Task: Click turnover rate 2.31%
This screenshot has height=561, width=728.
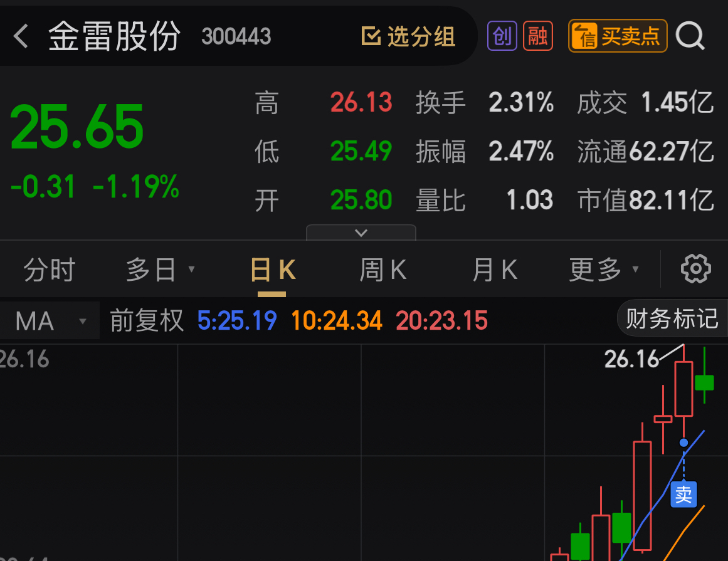Action: click(521, 102)
